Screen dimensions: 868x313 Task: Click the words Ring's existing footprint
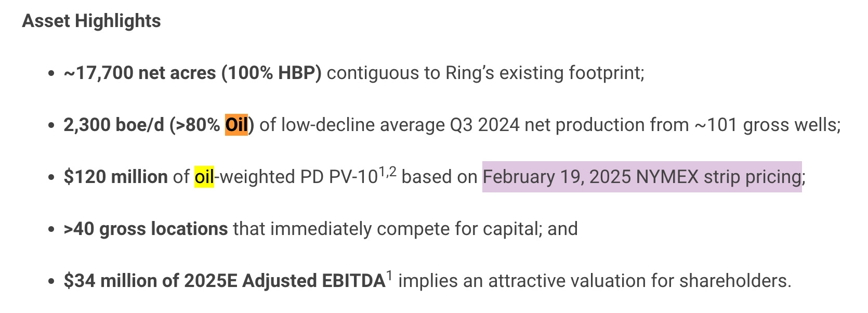point(545,73)
